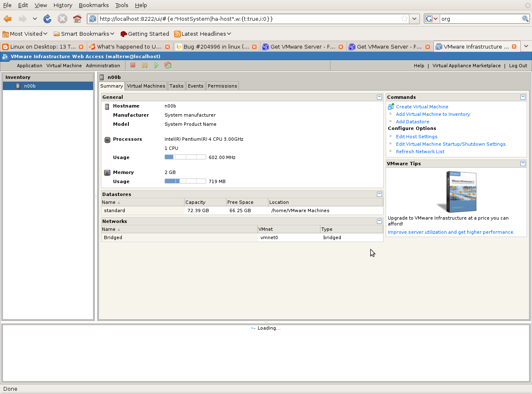
Task: Collapse the General panel
Action: coord(379,97)
